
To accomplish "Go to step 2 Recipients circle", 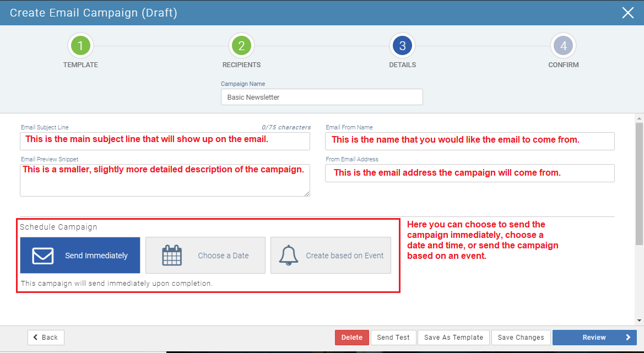I will [x=241, y=46].
